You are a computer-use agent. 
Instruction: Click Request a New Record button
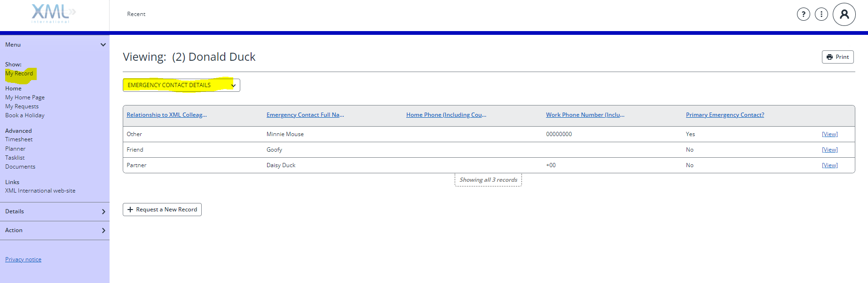tap(162, 210)
